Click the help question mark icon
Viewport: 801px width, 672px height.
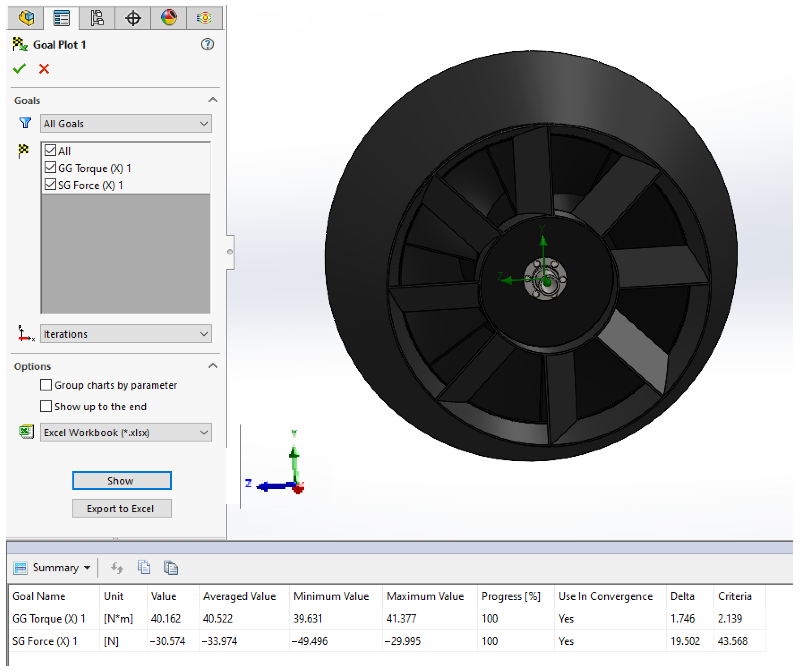coord(208,45)
